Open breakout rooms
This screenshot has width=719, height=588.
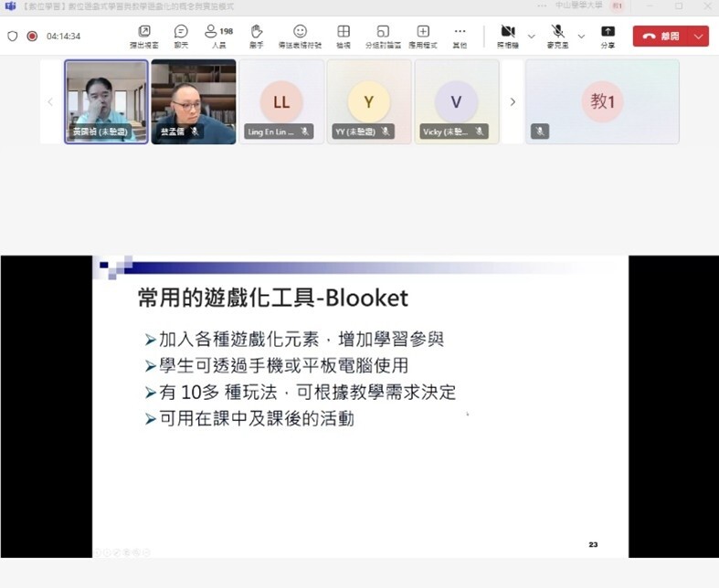[x=383, y=36]
